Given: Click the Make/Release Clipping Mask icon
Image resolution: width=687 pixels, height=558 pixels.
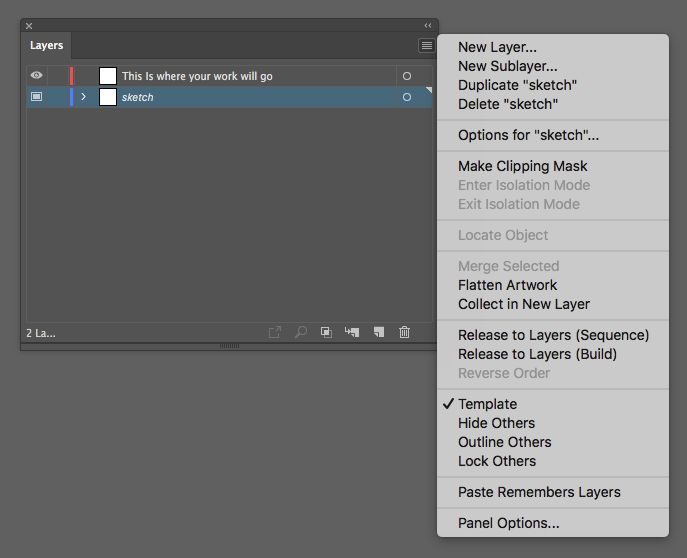Looking at the screenshot, I should (x=326, y=332).
